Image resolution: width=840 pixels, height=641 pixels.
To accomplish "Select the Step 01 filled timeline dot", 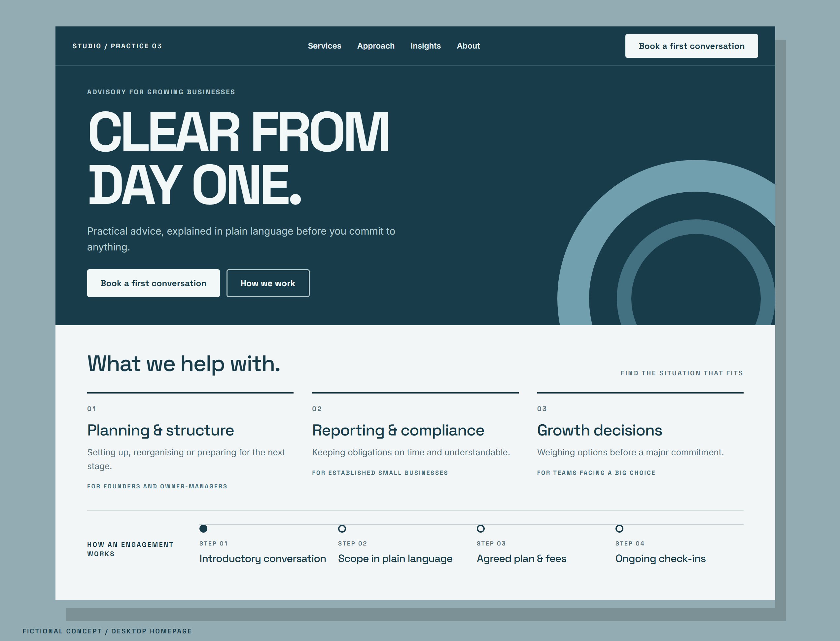I will [x=203, y=528].
